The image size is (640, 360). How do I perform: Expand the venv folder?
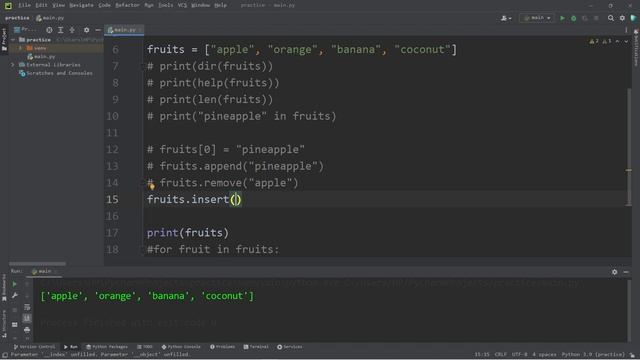coord(20,48)
